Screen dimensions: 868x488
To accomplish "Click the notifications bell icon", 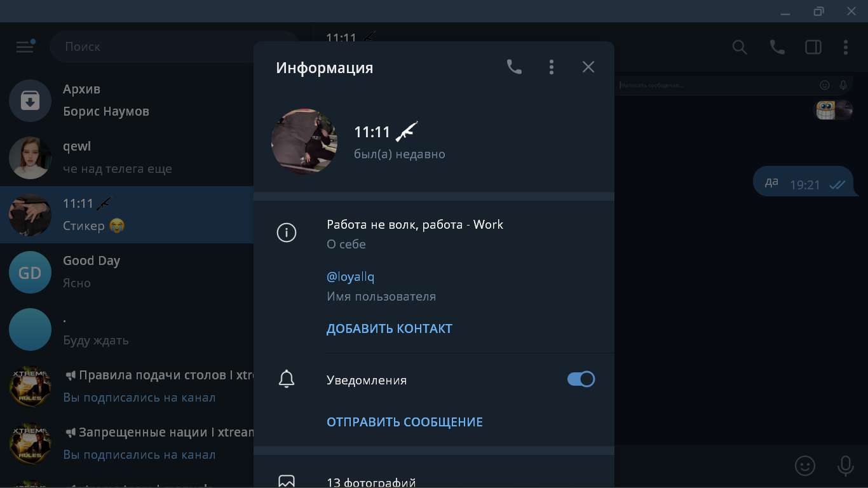I will pyautogui.click(x=287, y=379).
